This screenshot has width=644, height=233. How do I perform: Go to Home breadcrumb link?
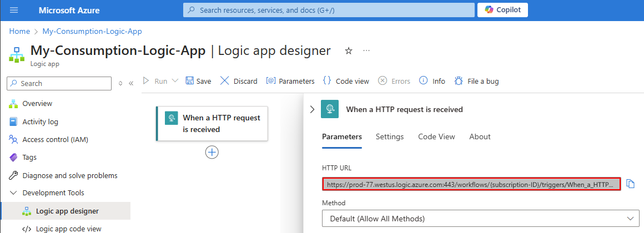click(19, 31)
